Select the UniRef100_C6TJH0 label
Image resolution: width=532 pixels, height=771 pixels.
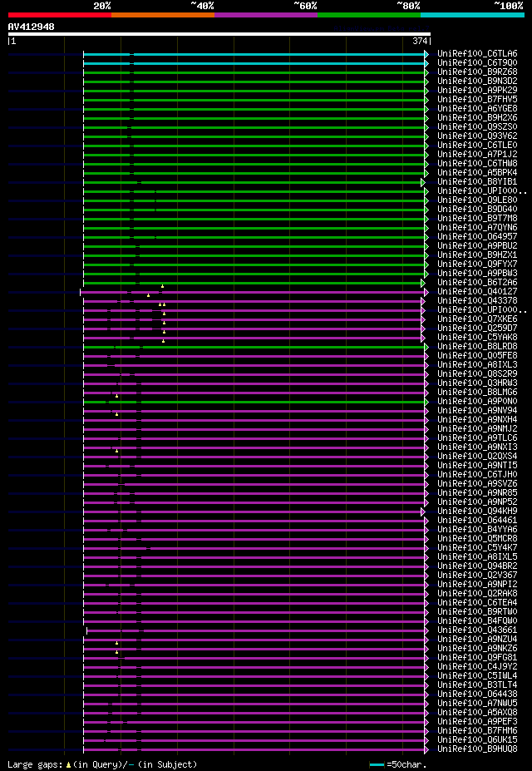477,475
